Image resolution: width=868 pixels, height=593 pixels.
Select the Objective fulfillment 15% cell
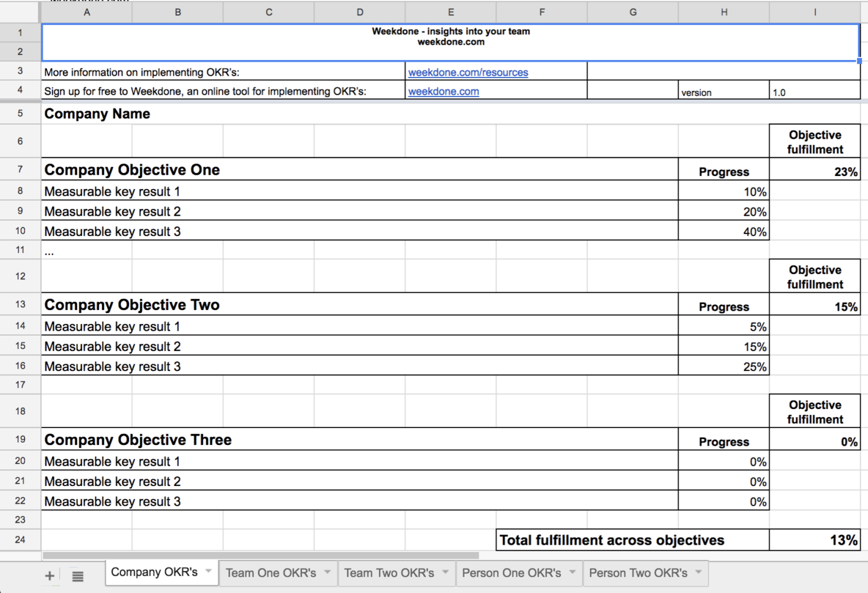coord(815,304)
